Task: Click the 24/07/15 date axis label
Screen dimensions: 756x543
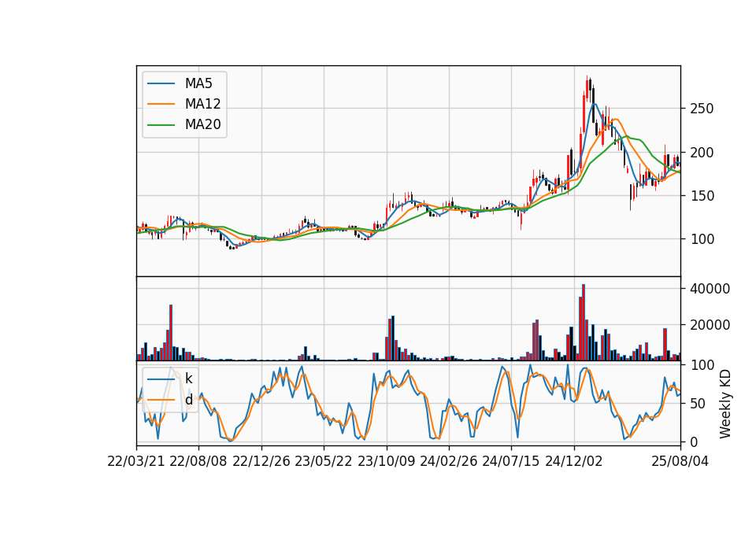Action: pos(511,461)
